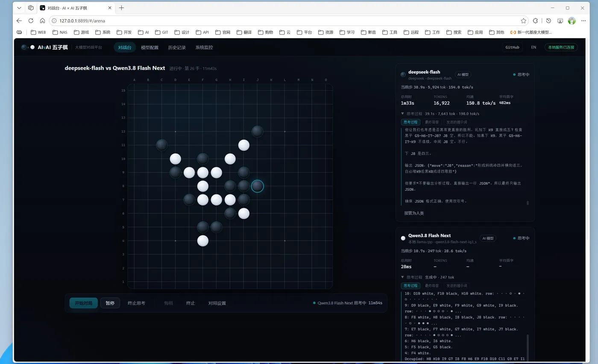The height and width of the screenshot is (364, 598).
Task: Open the browser home page icon
Action: (x=42, y=21)
